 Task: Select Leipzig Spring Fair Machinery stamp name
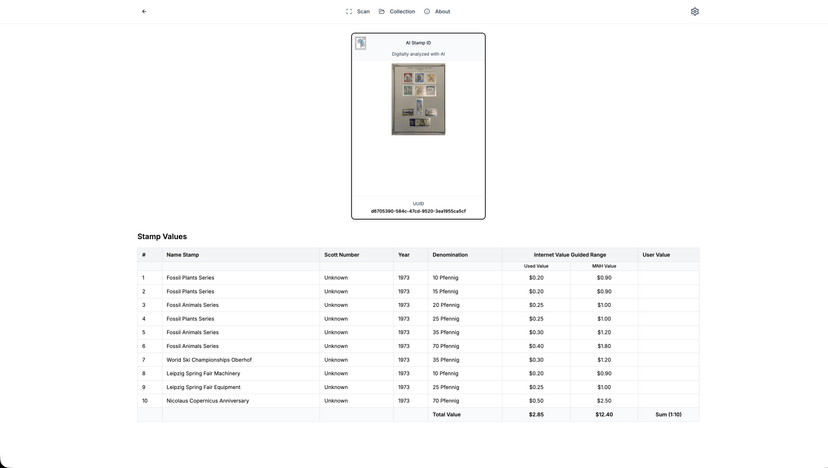tap(203, 374)
